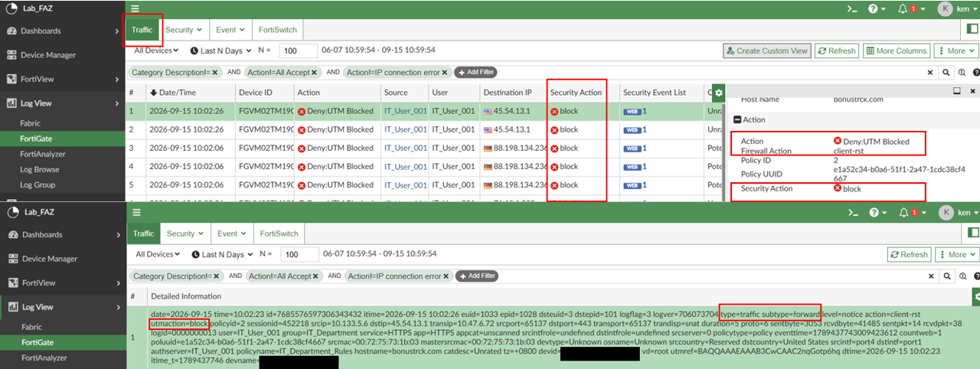
Task: Open More dropdown in upper screenshot toolbar
Action: [x=956, y=51]
